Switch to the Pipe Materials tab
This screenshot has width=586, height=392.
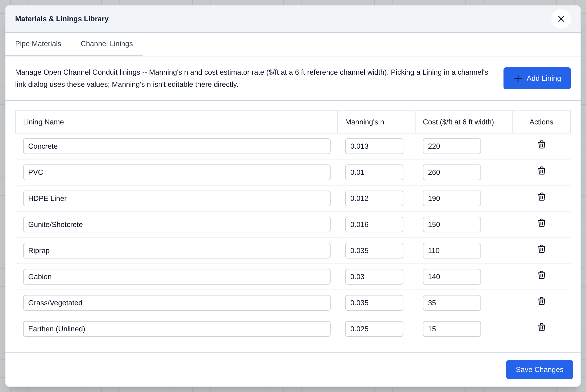[x=38, y=44]
